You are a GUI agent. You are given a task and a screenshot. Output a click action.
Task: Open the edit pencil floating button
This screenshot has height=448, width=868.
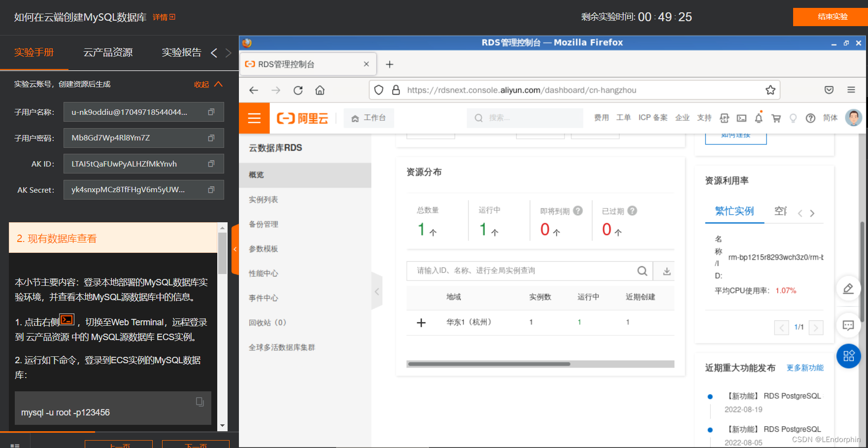point(848,288)
